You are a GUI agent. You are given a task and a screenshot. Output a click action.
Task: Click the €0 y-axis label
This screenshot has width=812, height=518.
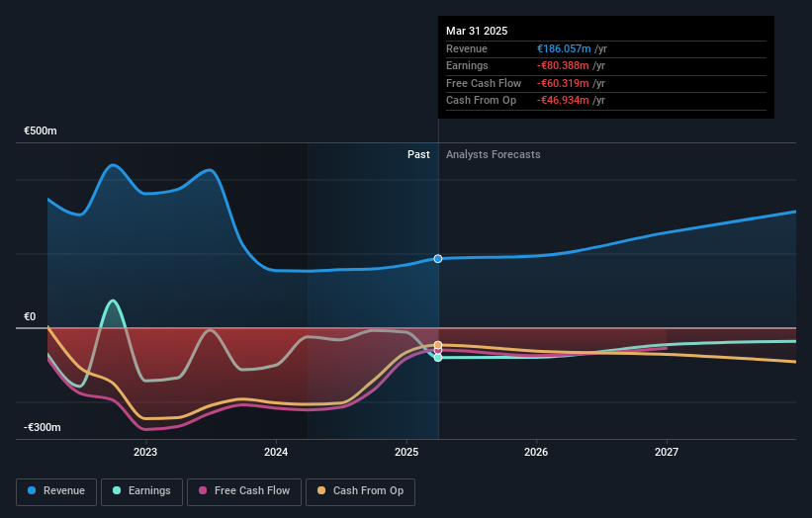pyautogui.click(x=30, y=316)
